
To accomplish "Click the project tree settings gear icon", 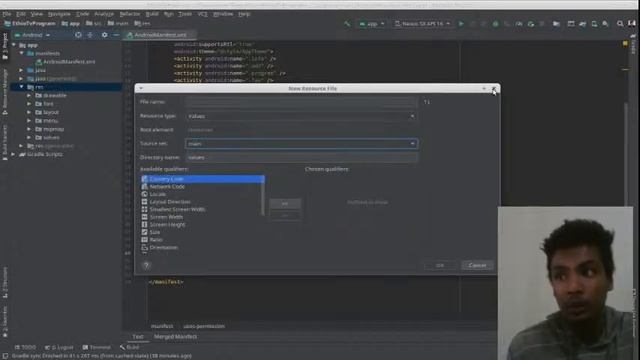I will click(x=104, y=35).
